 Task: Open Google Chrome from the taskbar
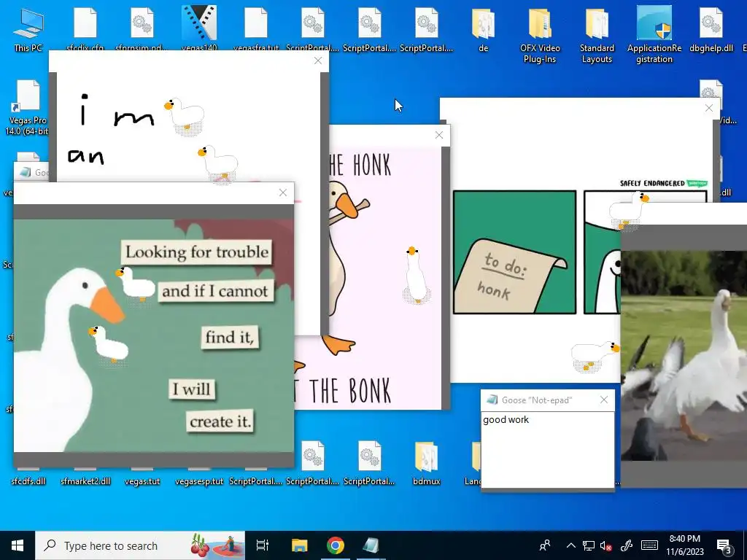(x=336, y=545)
